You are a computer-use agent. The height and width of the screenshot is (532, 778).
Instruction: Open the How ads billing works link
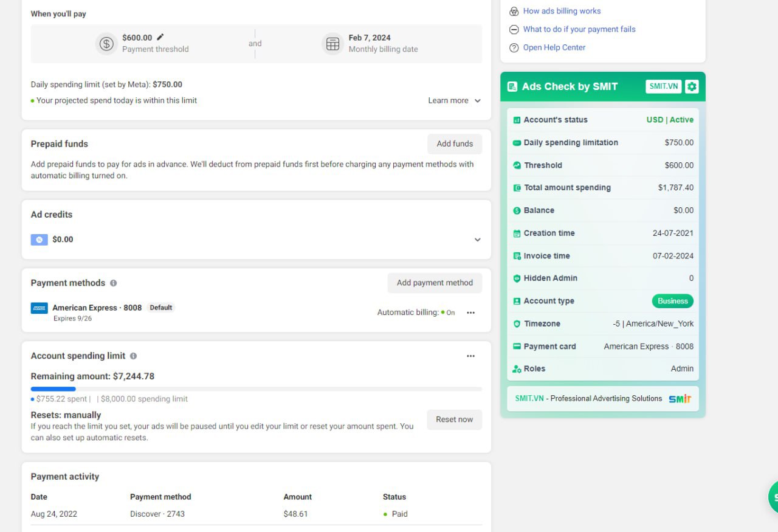pyautogui.click(x=562, y=11)
